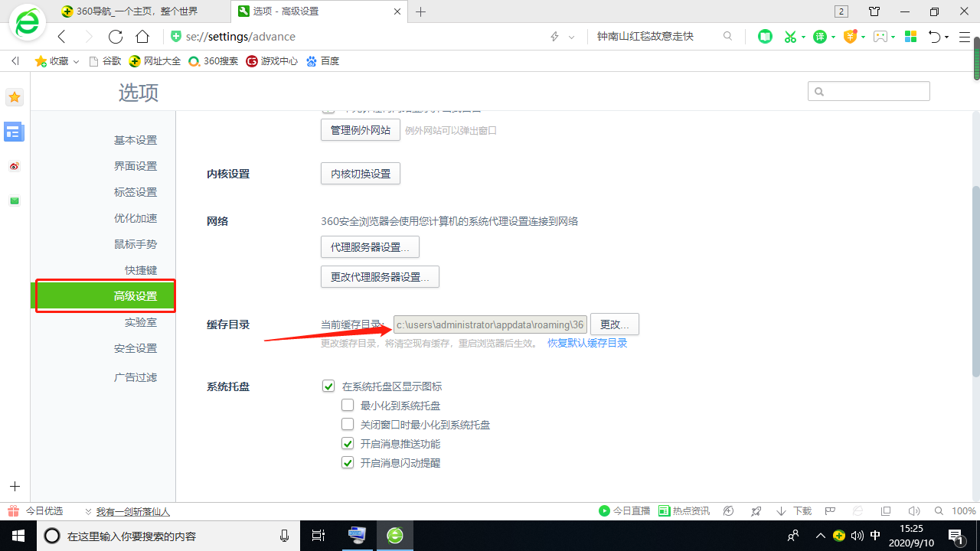This screenshot has width=980, height=551.
Task: Expand the game center dropdown arrow
Action: [893, 36]
